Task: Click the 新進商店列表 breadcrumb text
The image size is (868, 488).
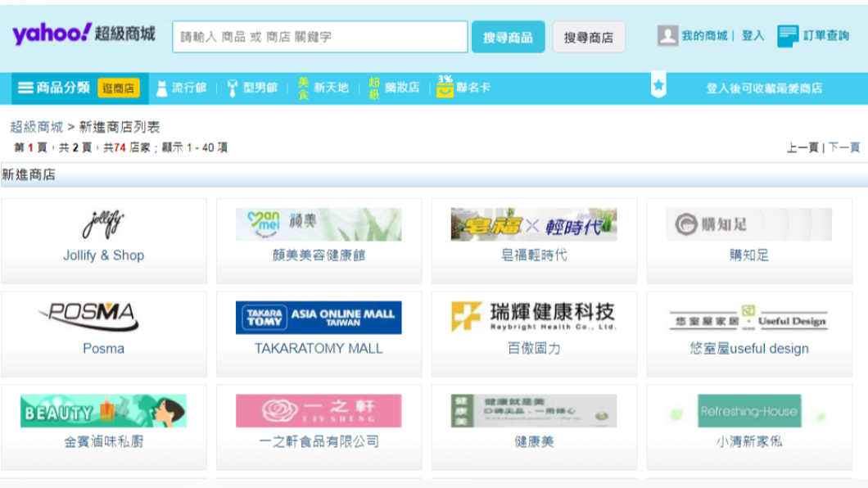Action: pyautogui.click(x=120, y=127)
